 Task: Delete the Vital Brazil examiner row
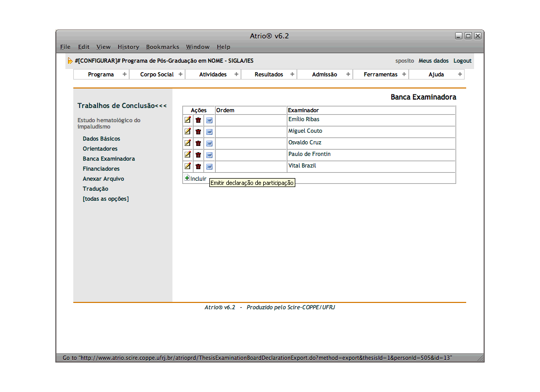(198, 166)
